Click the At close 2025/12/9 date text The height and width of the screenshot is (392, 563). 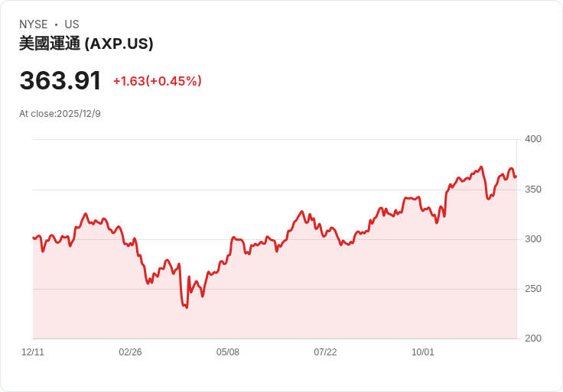60,114
